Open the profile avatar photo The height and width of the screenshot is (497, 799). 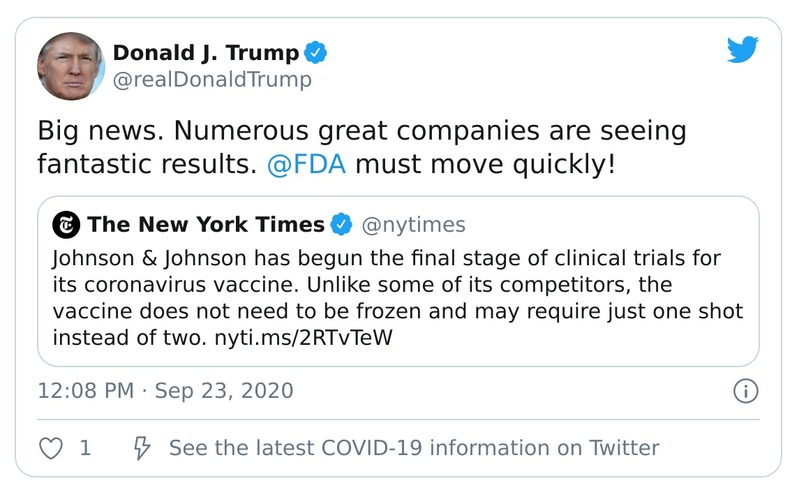click(x=70, y=65)
